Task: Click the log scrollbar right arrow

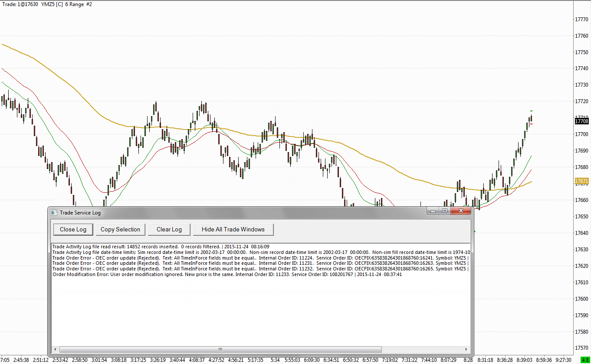Action: [x=466, y=349]
